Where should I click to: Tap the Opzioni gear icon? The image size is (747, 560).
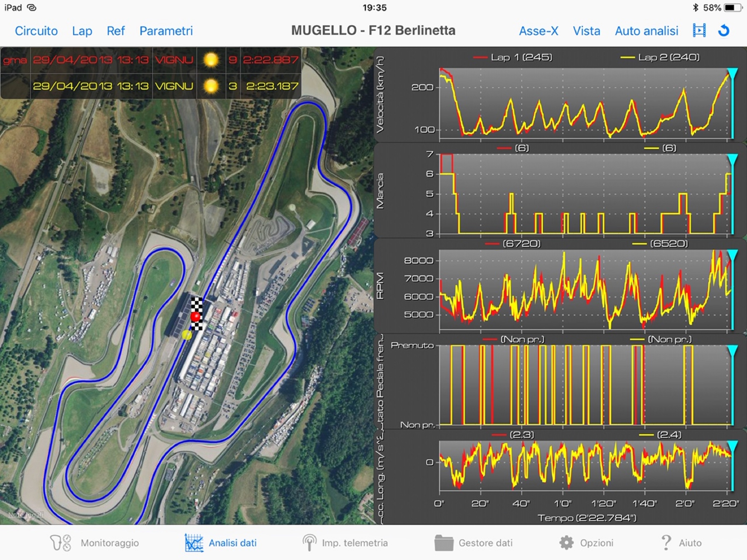566,543
